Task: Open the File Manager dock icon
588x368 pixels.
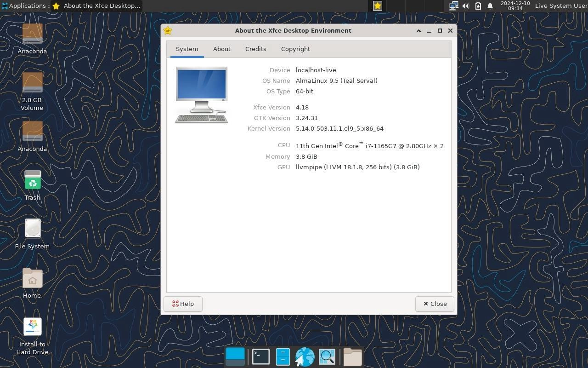Action: click(x=283, y=356)
